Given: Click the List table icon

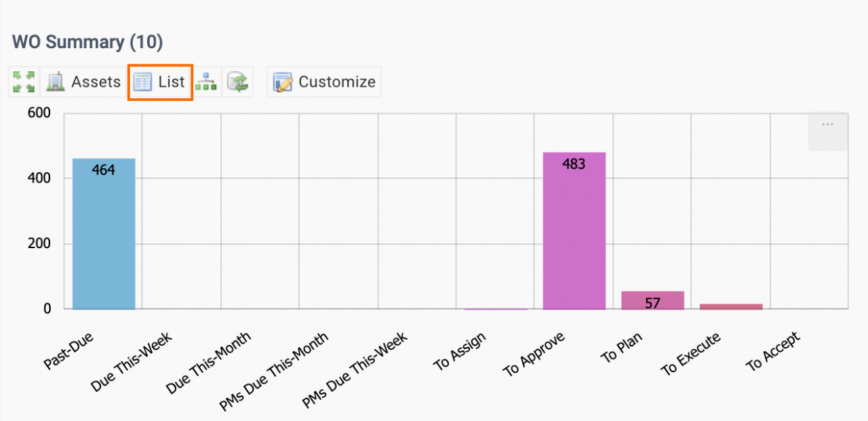Looking at the screenshot, I should [x=143, y=82].
